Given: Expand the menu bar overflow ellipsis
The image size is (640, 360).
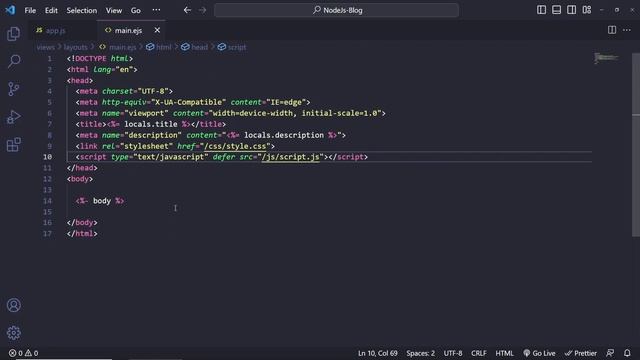Looking at the screenshot, I should coord(156,10).
